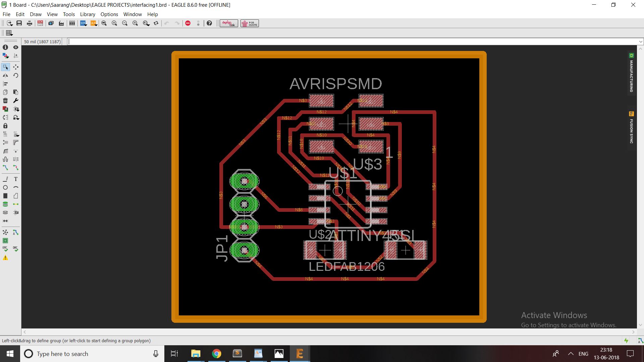Run the Ratsnest tool
This screenshot has height=362, width=644.
[x=5, y=232]
